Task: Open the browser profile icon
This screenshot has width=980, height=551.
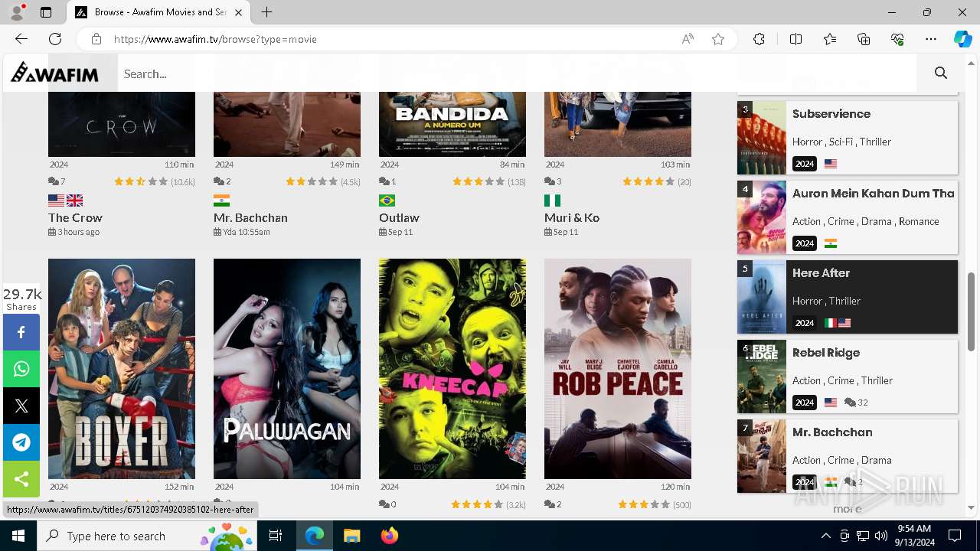Action: (x=17, y=12)
